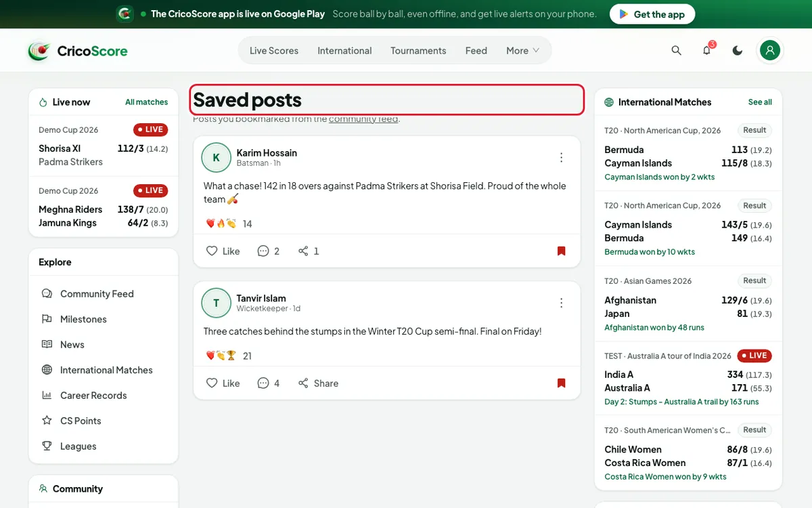Click 'Bermuda won by 10 wkts' text
Image resolution: width=812 pixels, height=508 pixels.
tap(650, 252)
